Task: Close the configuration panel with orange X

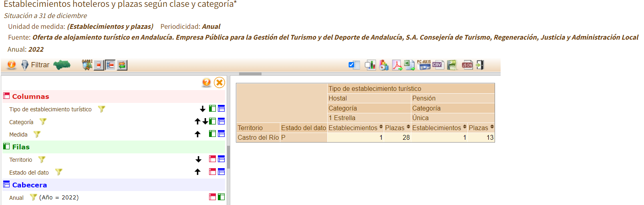Action: (x=219, y=82)
